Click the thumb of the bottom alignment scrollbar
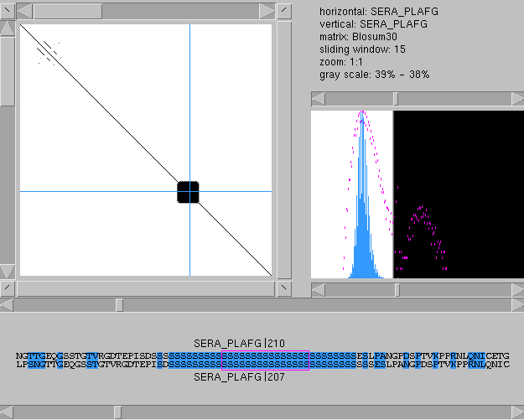The width and height of the screenshot is (524, 420). [117, 412]
